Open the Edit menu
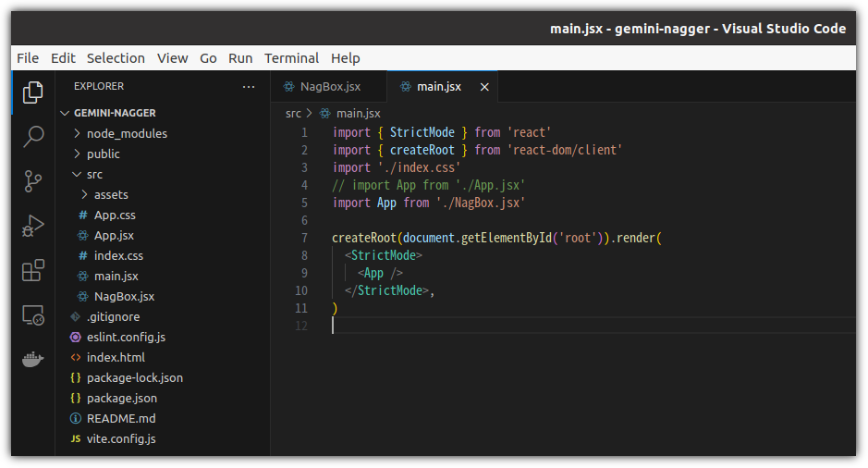 pos(63,58)
